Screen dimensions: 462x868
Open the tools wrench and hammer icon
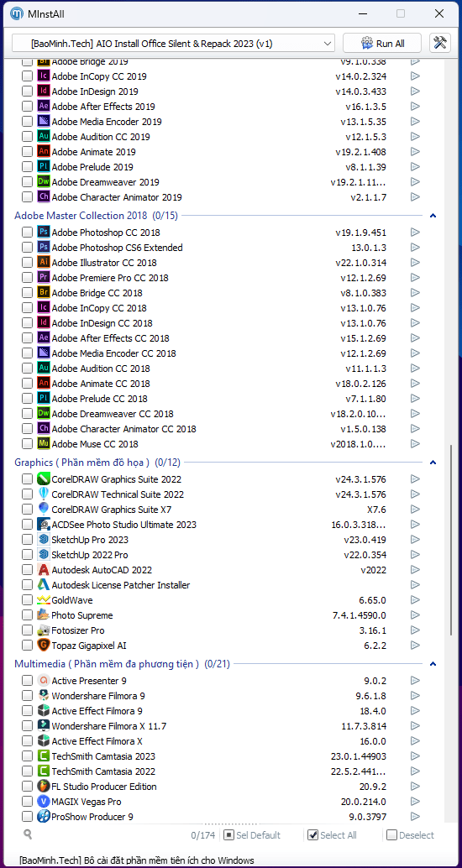point(440,43)
